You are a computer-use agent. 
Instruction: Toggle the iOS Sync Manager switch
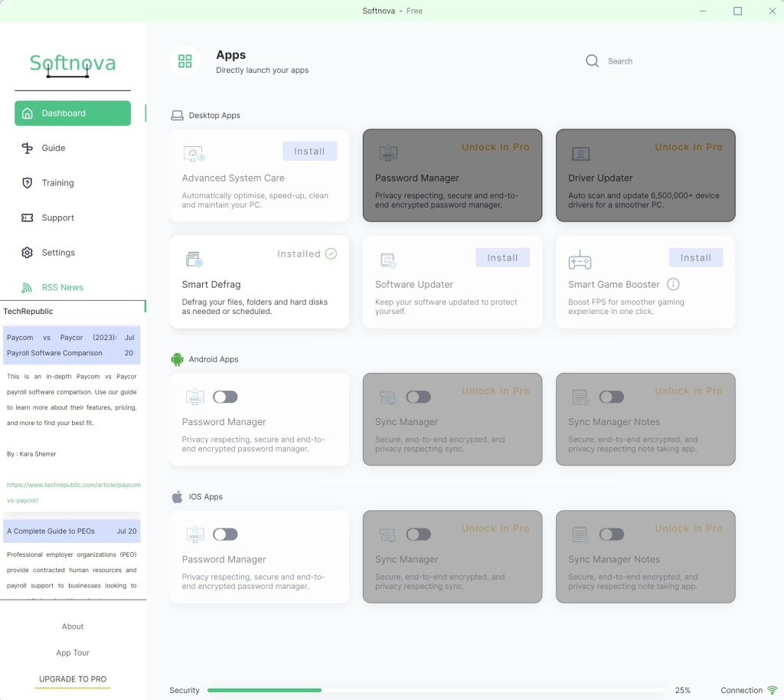(419, 535)
